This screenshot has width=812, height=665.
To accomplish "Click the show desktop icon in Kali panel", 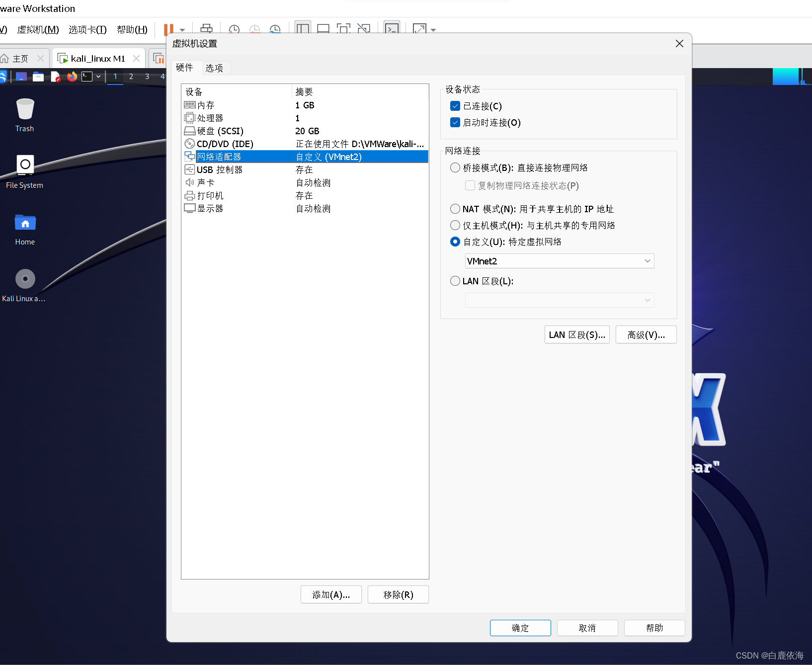I will click(x=21, y=77).
